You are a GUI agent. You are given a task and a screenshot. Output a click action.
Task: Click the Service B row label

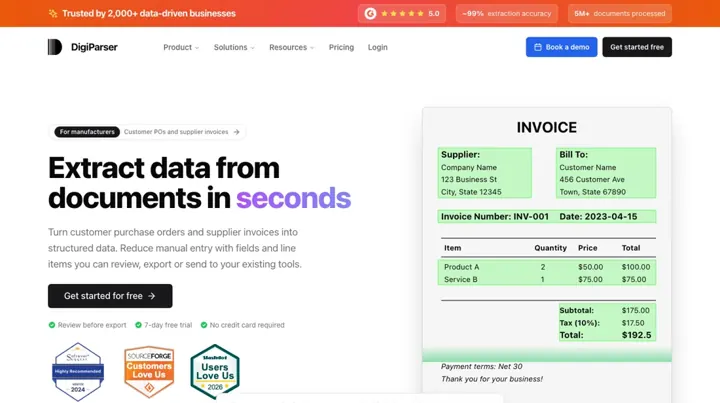[461, 279]
